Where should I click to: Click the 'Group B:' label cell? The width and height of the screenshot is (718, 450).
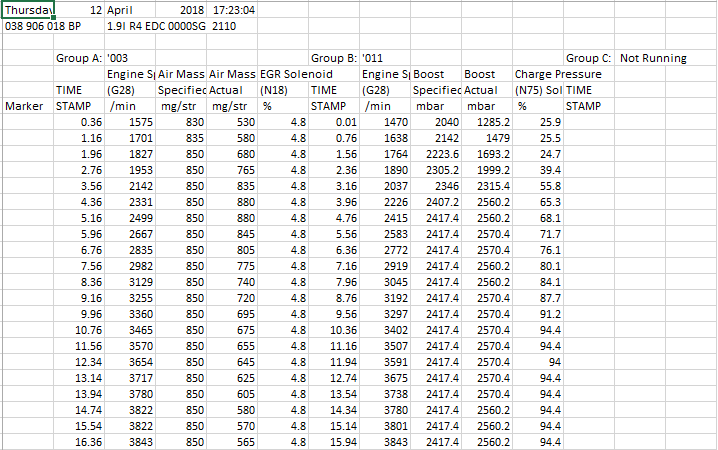[334, 58]
